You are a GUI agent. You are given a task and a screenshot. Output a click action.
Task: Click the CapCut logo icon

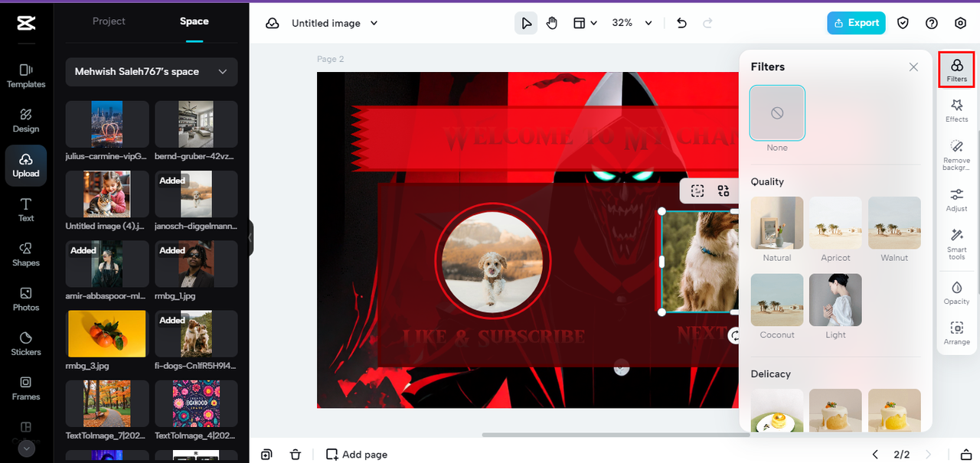pos(26,23)
